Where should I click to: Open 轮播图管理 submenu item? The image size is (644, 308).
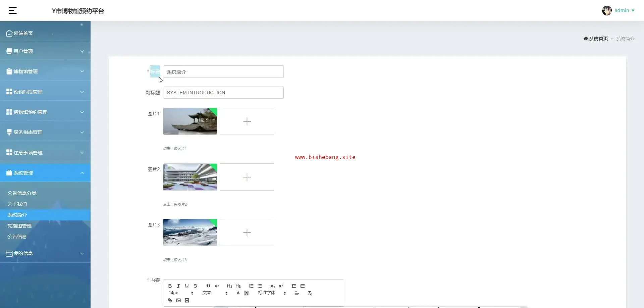pos(19,226)
